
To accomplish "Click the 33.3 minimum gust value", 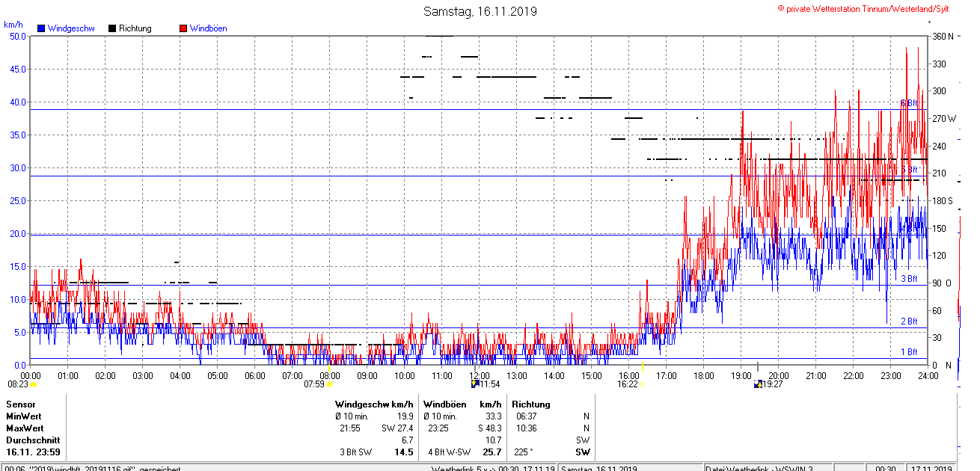I will [x=494, y=416].
